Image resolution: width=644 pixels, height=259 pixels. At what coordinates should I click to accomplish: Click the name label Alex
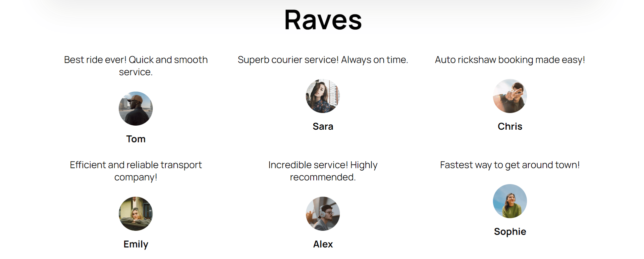pyautogui.click(x=323, y=244)
